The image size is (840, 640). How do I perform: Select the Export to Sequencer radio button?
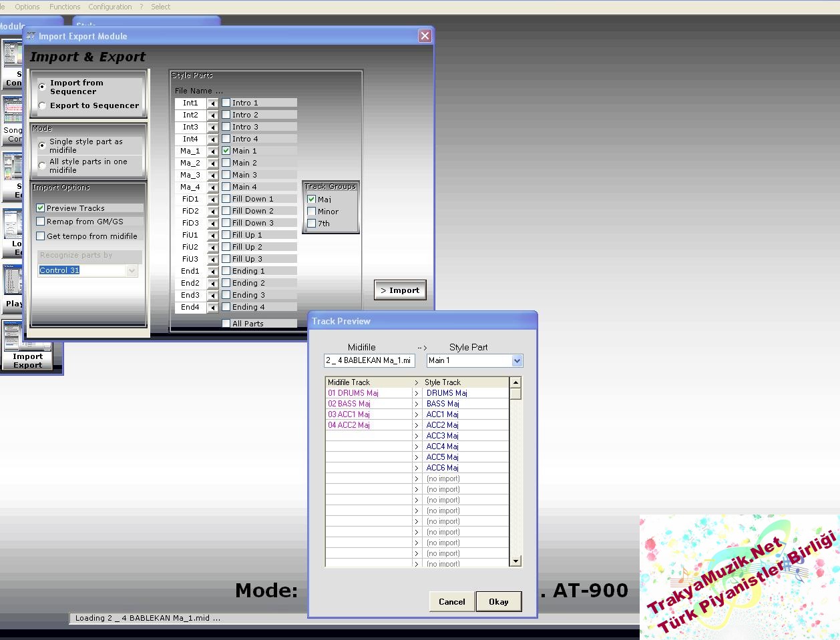[43, 105]
